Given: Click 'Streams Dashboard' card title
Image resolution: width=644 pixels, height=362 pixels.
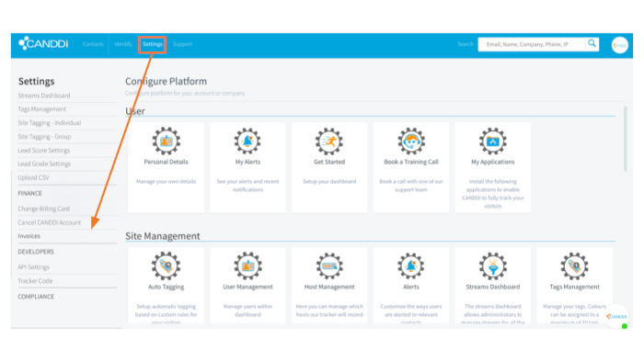Looking at the screenshot, I should click(493, 287).
